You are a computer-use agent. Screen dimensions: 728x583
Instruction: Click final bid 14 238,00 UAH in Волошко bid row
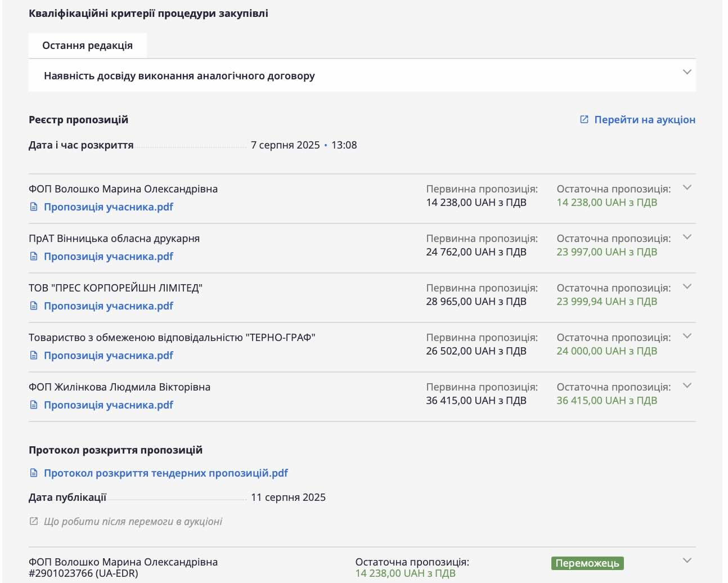[607, 203]
